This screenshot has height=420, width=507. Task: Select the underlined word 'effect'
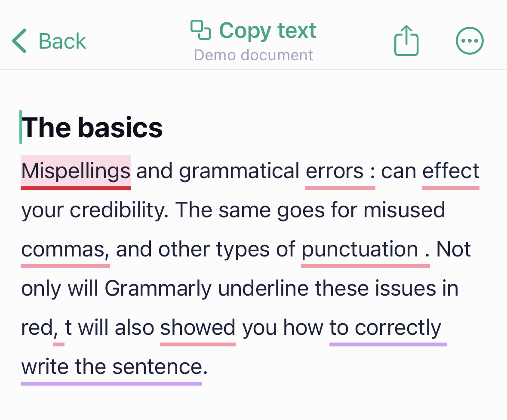tap(451, 172)
